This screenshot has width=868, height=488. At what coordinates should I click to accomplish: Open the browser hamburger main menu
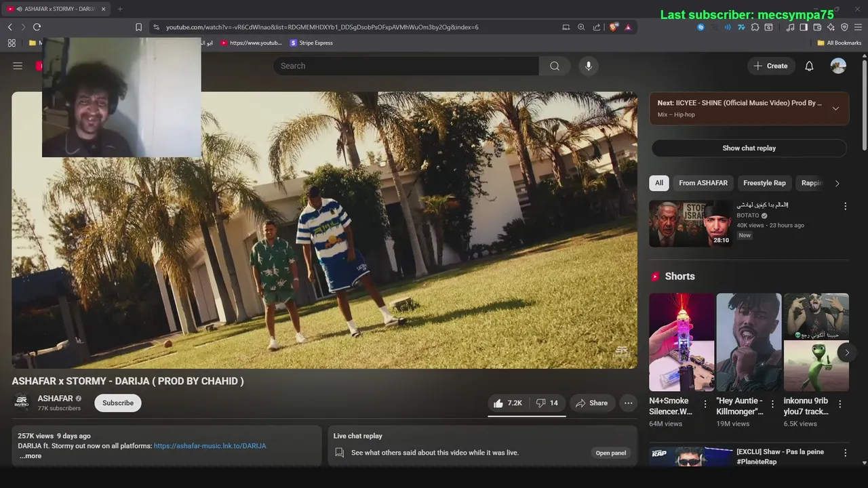click(x=858, y=27)
